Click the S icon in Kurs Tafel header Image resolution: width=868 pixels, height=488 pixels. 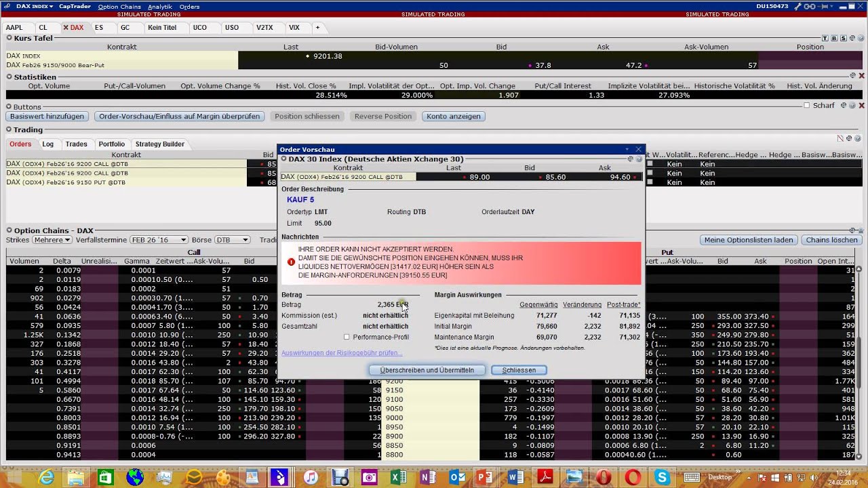pyautogui.click(x=842, y=38)
